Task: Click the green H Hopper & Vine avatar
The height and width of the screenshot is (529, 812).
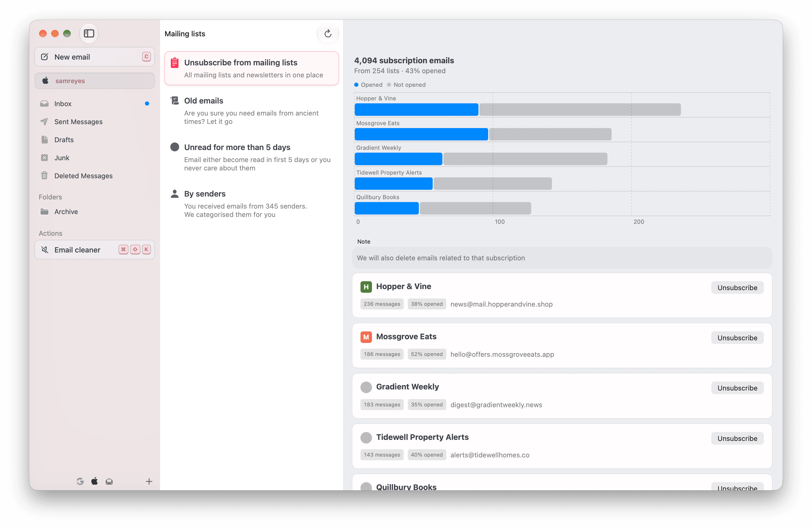Action: [x=366, y=287]
